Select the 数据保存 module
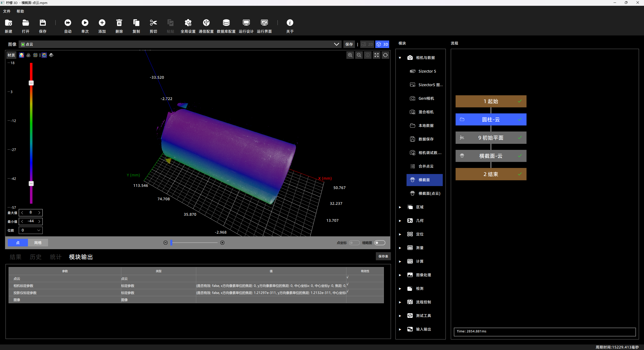The width and height of the screenshot is (644, 350). pos(425,139)
